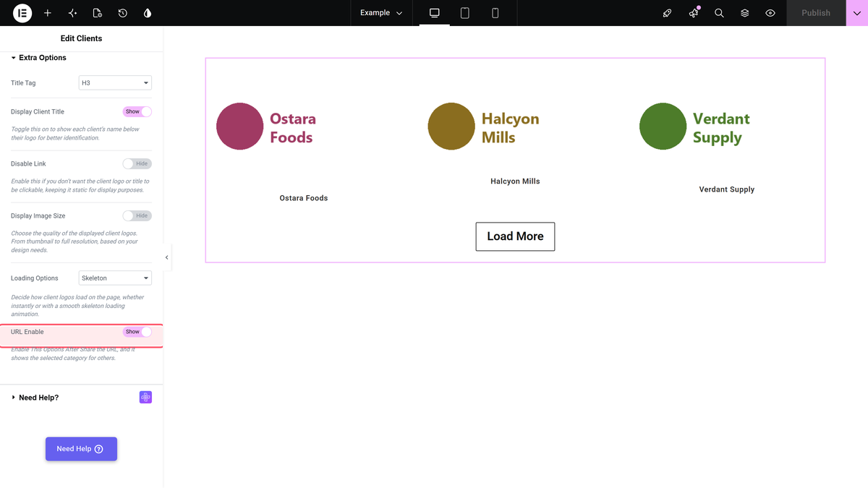Open What's New megaphone icon
This screenshot has height=488, width=868.
point(694,13)
